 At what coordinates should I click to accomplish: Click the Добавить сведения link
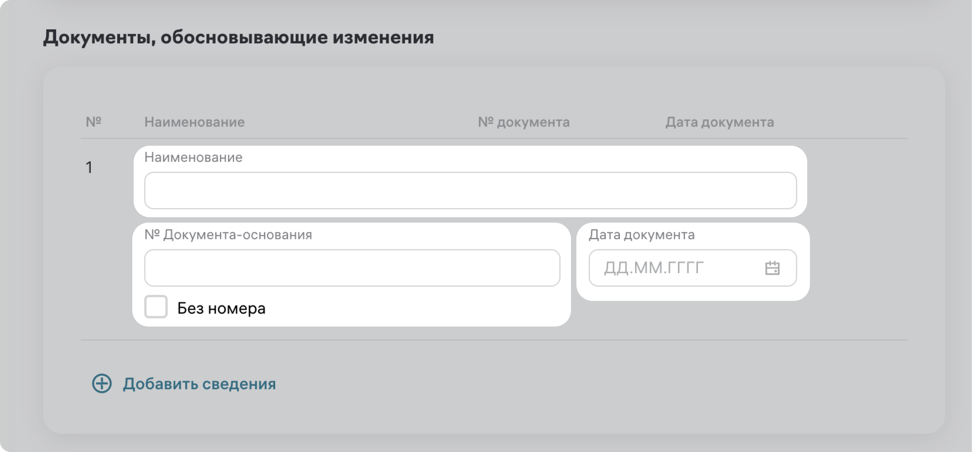[199, 384]
